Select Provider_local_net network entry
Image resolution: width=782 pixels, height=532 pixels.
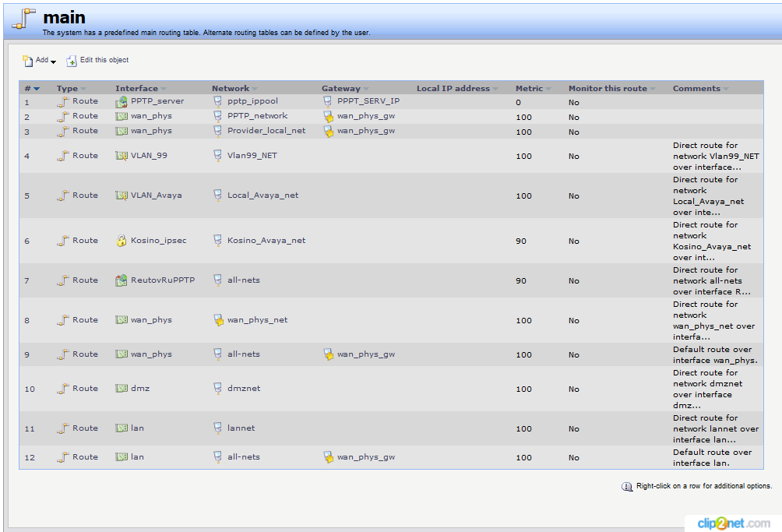pyautogui.click(x=266, y=131)
